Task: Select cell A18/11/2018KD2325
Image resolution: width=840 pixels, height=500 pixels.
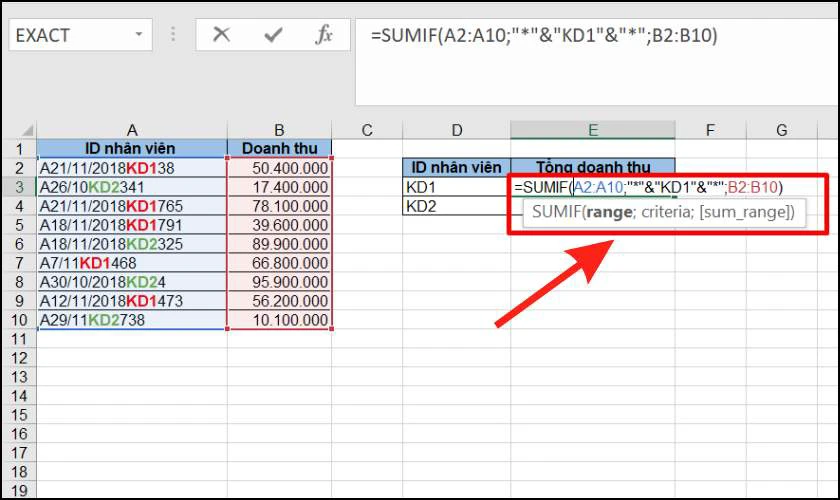Action: [132, 244]
